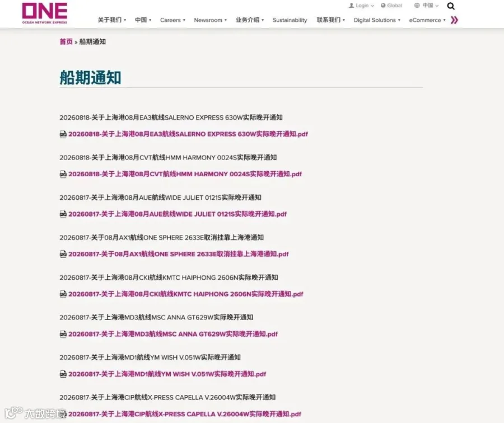Expand the Newsroom menu
This screenshot has width=504, height=423.
(x=210, y=20)
